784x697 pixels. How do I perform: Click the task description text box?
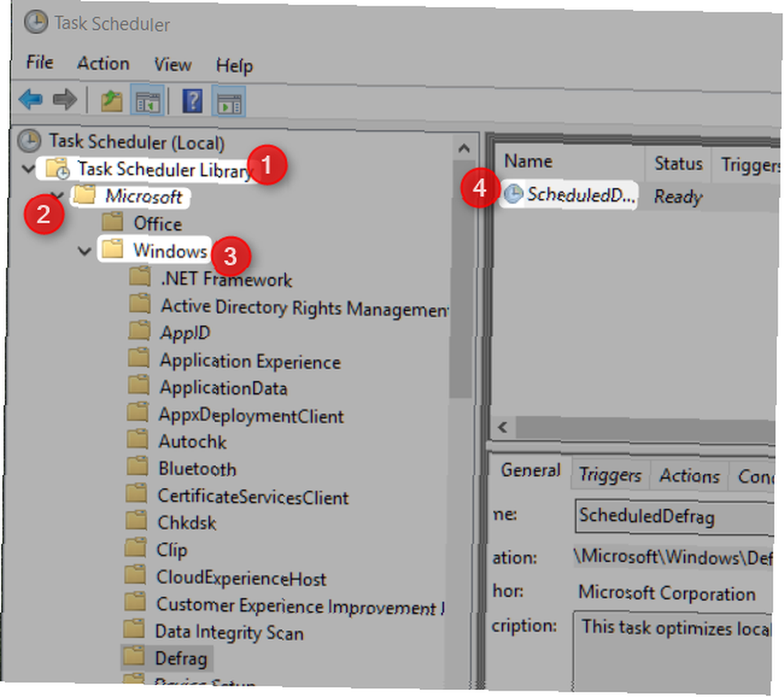tap(673, 651)
